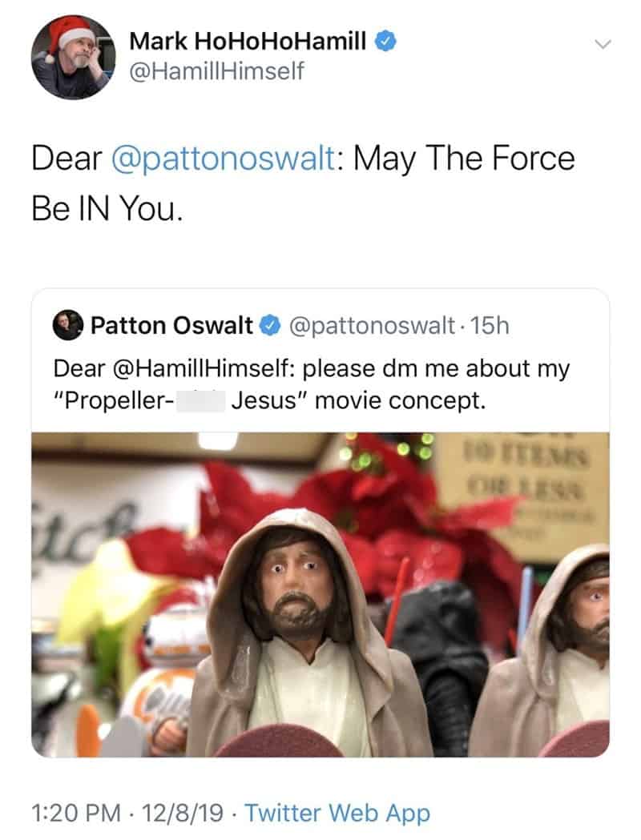Click the Patton Oswalt name in the quoted tweet
The image size is (641, 840).
tap(171, 325)
